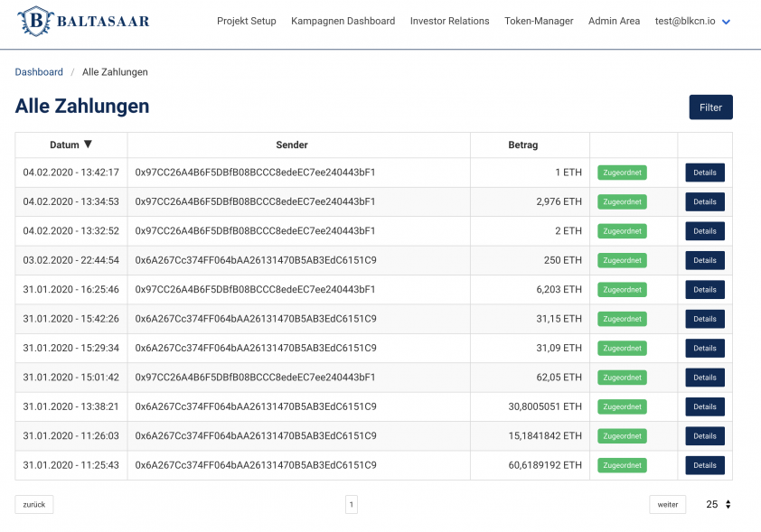Click date 31.01.2020 - 15:29:34

point(70,349)
